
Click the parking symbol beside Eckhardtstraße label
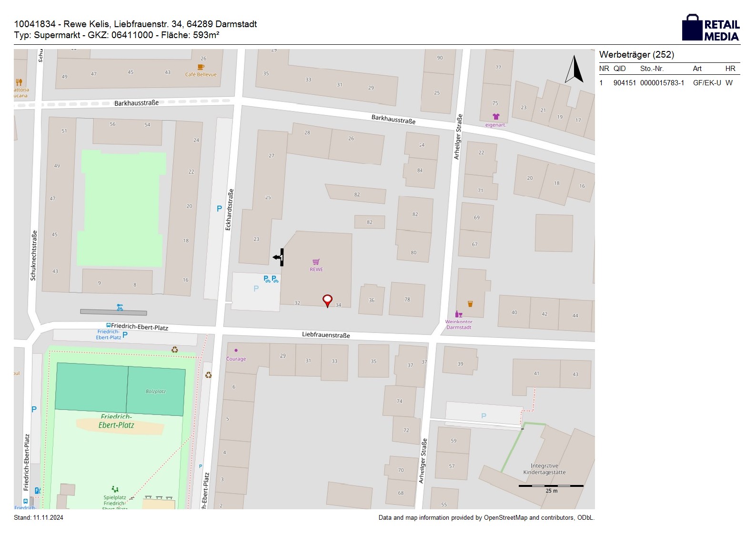[x=219, y=209]
